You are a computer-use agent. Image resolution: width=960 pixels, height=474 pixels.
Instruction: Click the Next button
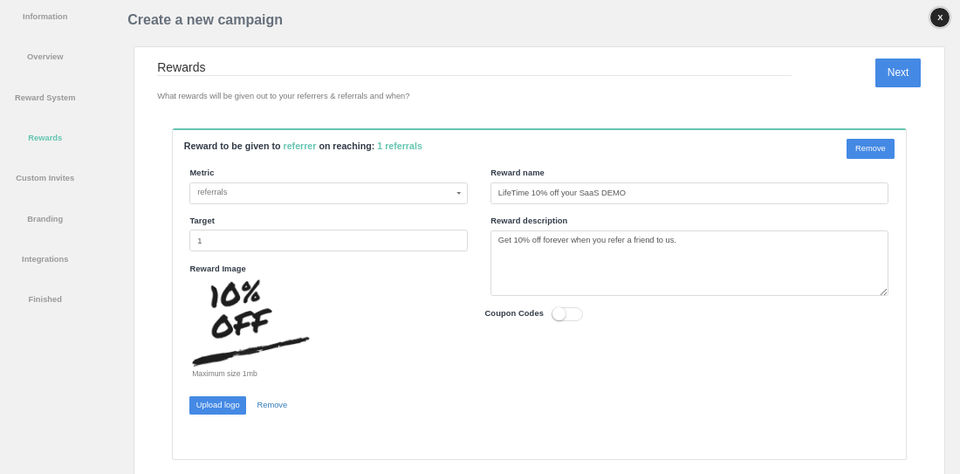pyautogui.click(x=897, y=72)
